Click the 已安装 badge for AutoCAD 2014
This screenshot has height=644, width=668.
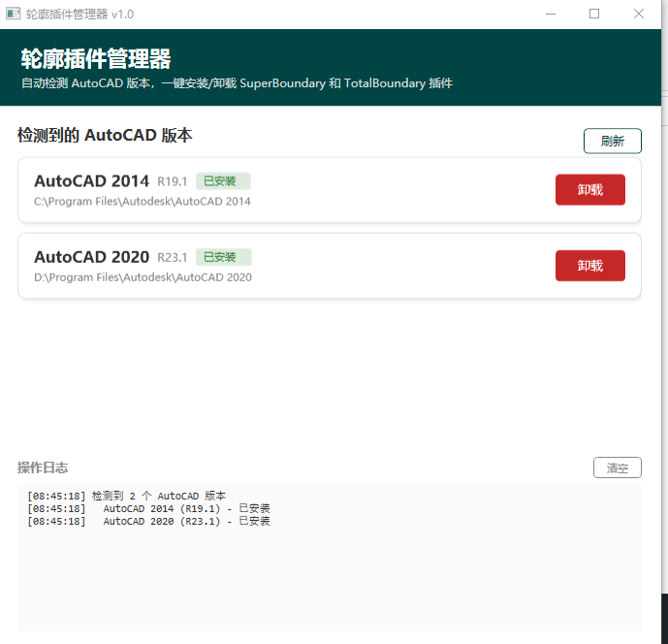click(223, 181)
